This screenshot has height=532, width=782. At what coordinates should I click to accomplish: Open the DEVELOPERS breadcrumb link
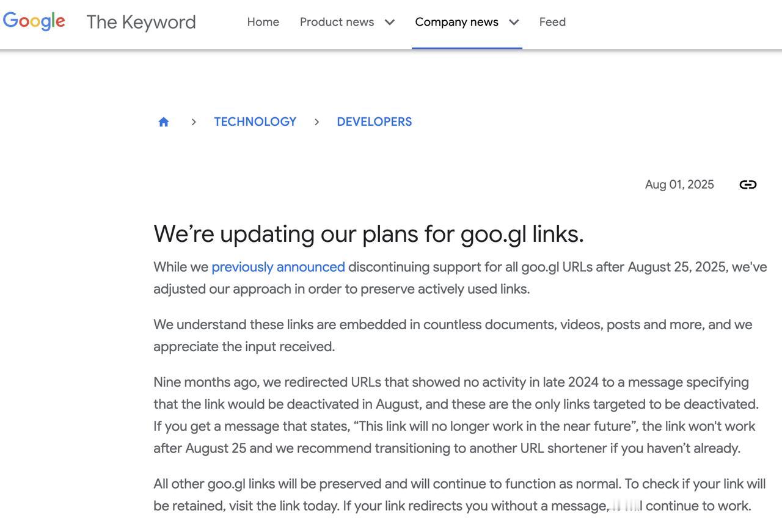pos(375,122)
